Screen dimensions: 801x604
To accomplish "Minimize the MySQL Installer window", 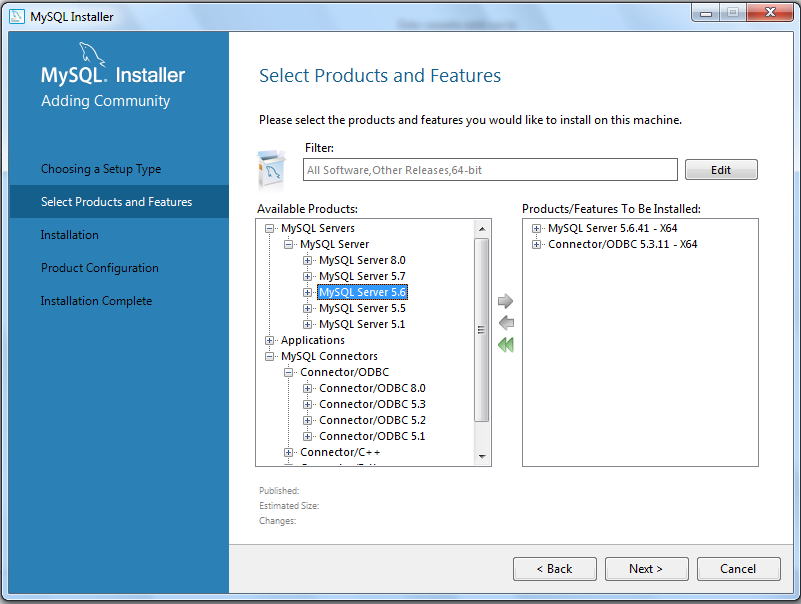I will click(x=706, y=13).
